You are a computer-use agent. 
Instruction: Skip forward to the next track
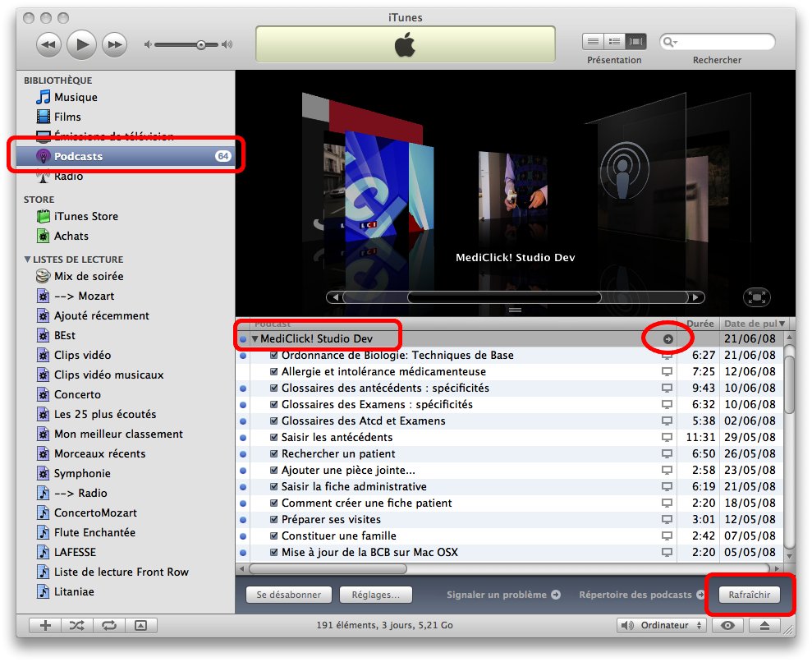click(x=114, y=44)
